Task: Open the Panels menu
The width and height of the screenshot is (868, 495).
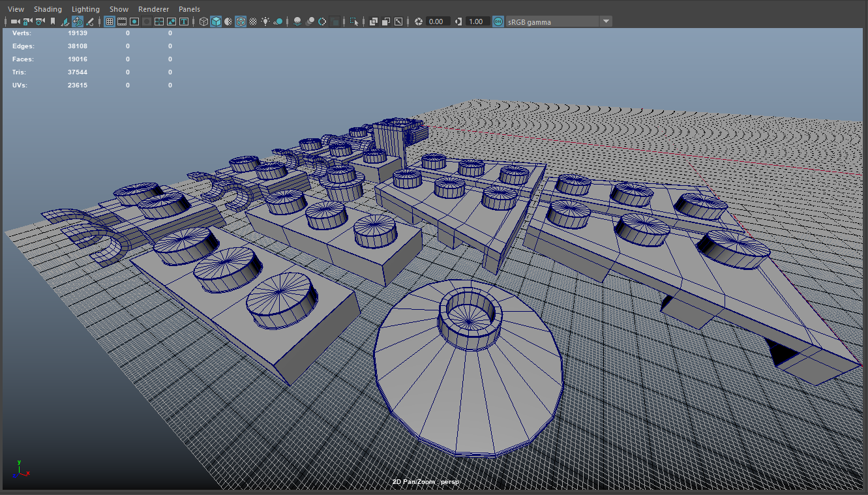Action: click(x=189, y=9)
